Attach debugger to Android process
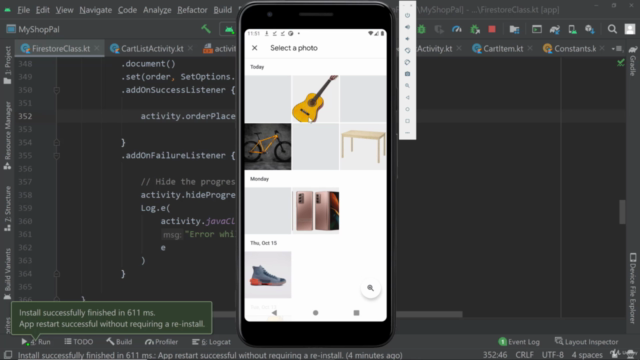Image resolution: width=640 pixels, height=360 pixels. [x=475, y=29]
